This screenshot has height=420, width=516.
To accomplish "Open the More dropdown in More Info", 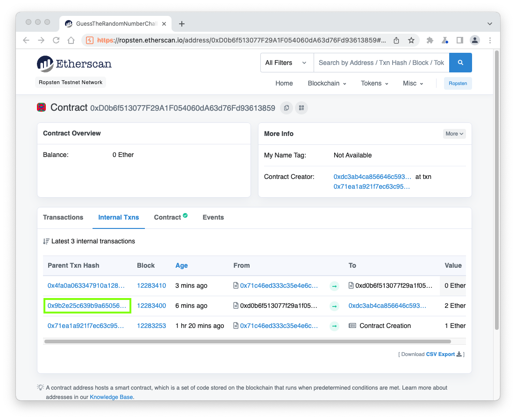I will click(x=454, y=134).
